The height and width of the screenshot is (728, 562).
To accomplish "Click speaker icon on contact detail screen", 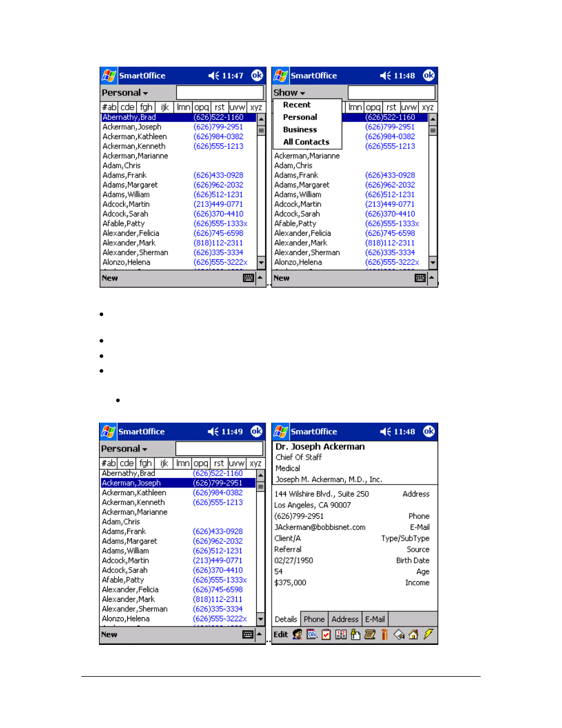I will click(386, 431).
